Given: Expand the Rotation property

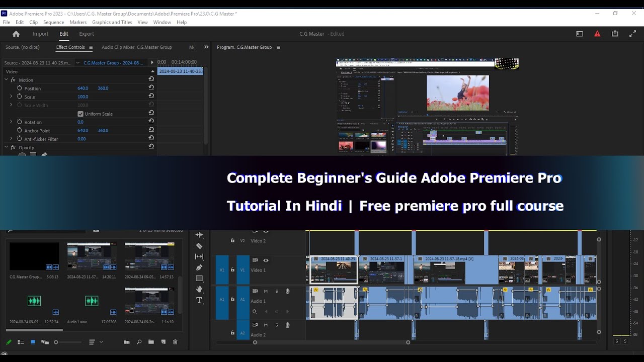Looking at the screenshot, I should 11,122.
